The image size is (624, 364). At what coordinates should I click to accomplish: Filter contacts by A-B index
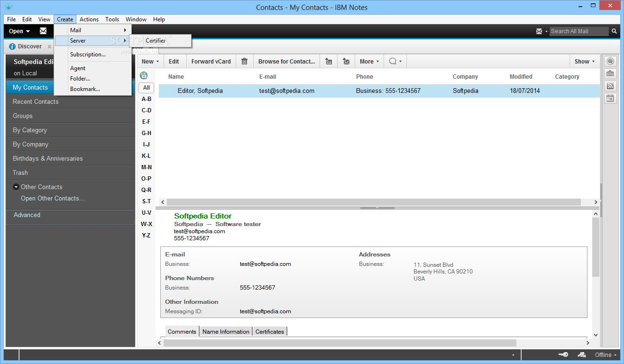coord(147,99)
